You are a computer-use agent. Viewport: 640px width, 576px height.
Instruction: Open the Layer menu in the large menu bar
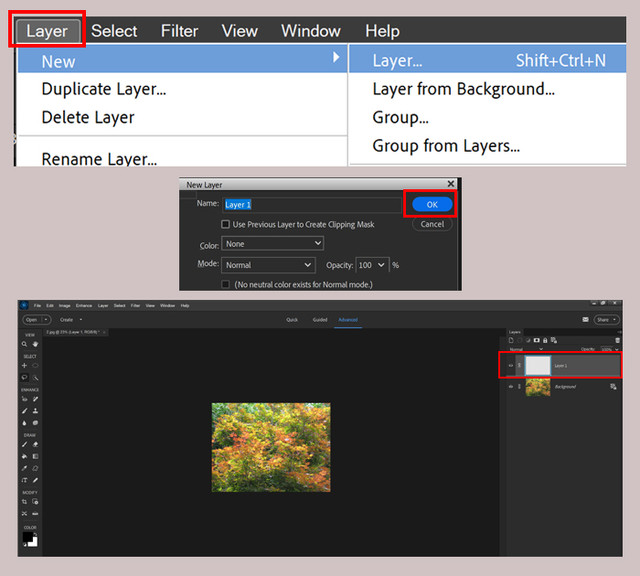[47, 31]
